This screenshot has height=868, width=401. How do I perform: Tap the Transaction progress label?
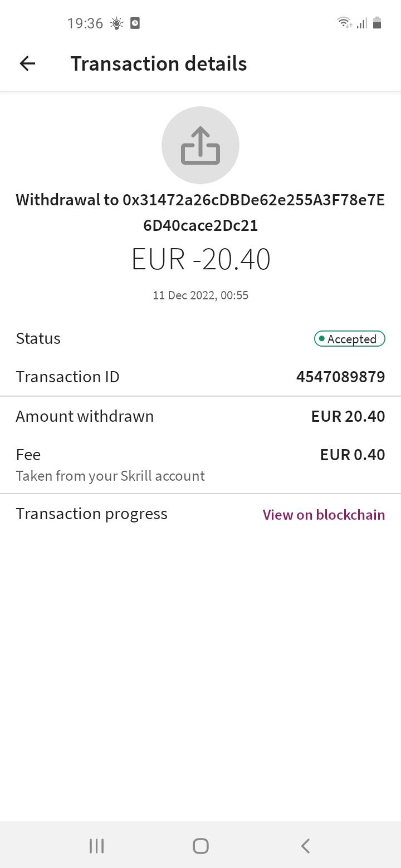coord(91,514)
